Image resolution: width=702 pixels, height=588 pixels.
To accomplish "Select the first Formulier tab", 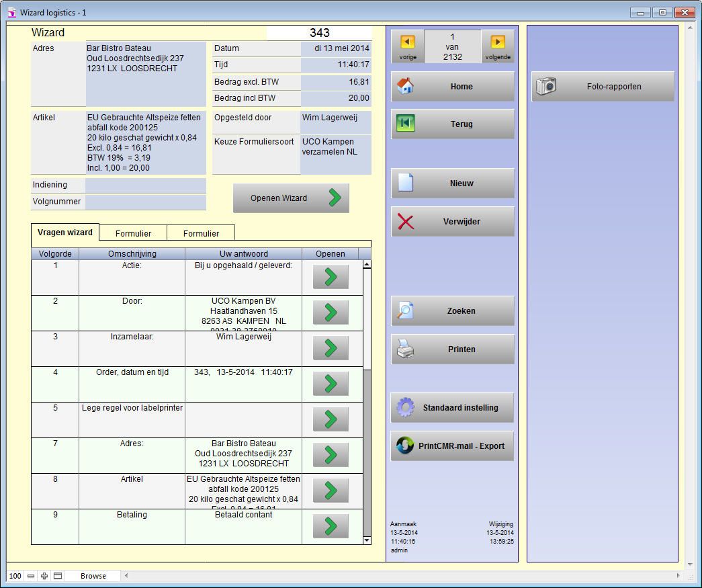I will click(133, 233).
